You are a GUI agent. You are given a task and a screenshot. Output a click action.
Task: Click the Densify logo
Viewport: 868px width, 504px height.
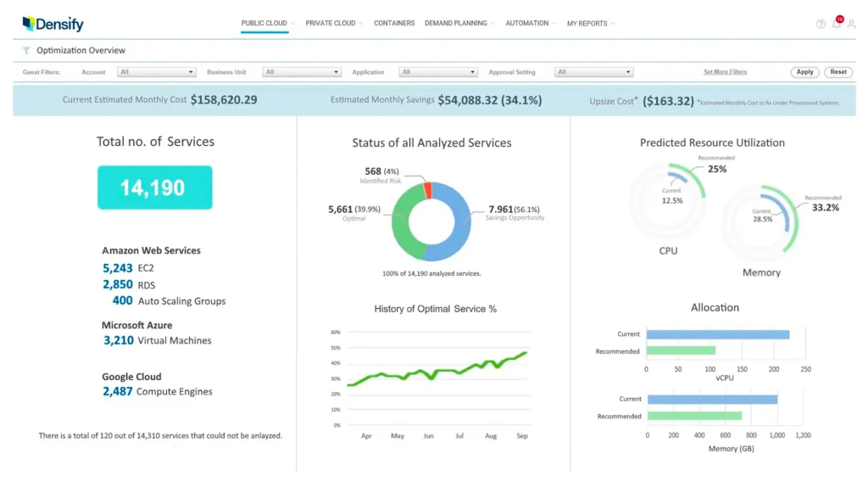[x=53, y=23]
